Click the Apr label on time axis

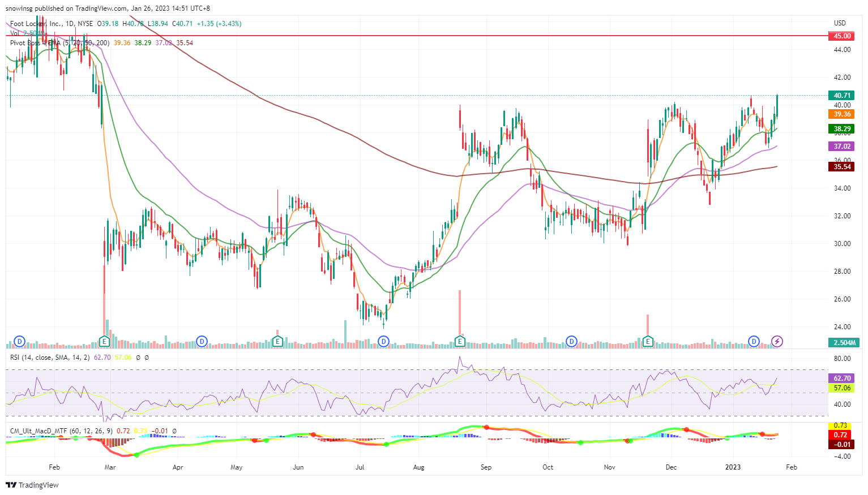tap(178, 467)
